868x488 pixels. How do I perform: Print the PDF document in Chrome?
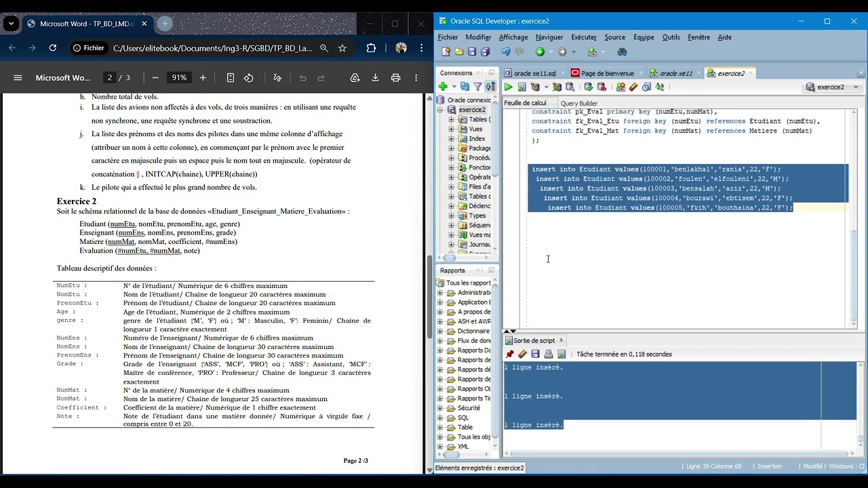[x=396, y=78]
